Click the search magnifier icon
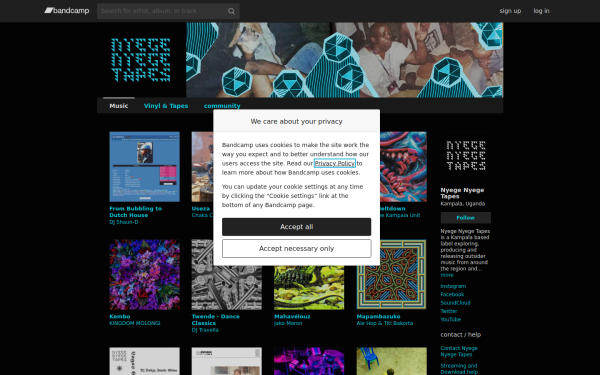600x375 pixels. 231,11
